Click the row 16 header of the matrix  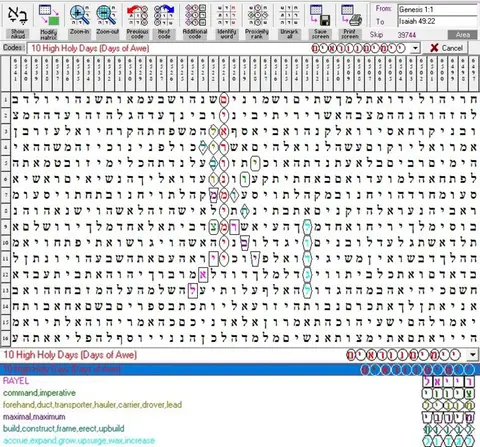click(5, 338)
